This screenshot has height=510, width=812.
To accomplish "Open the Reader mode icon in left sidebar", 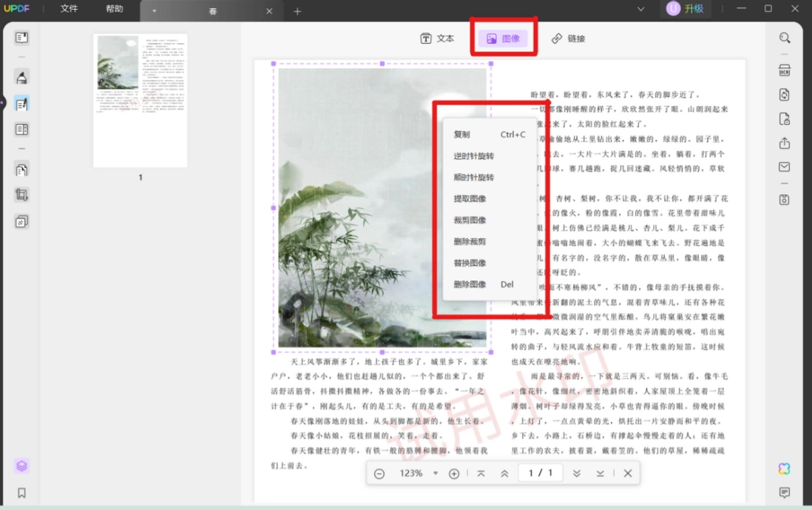I will click(21, 38).
